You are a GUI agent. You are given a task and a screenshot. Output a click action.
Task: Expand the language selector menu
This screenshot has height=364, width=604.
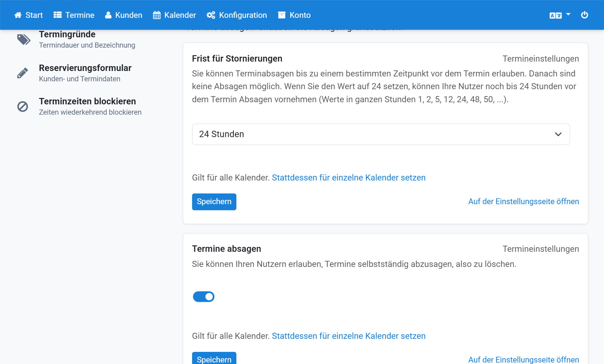click(x=560, y=15)
